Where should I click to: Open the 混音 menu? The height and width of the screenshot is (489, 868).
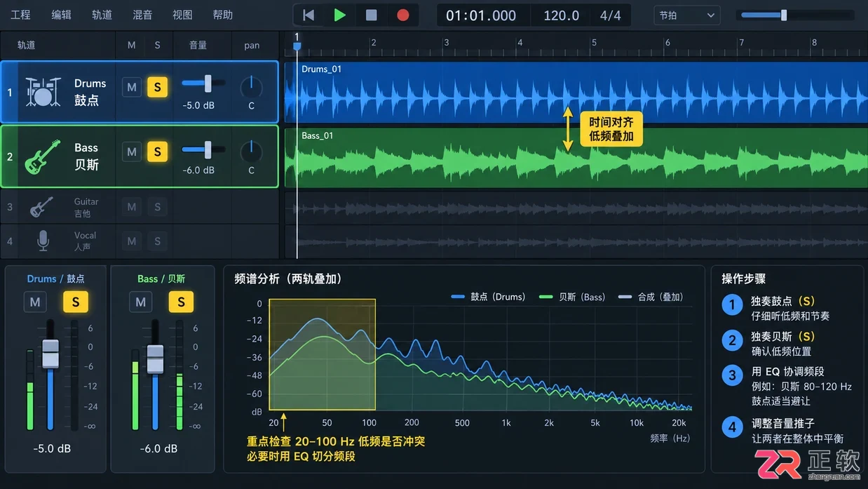pos(142,15)
